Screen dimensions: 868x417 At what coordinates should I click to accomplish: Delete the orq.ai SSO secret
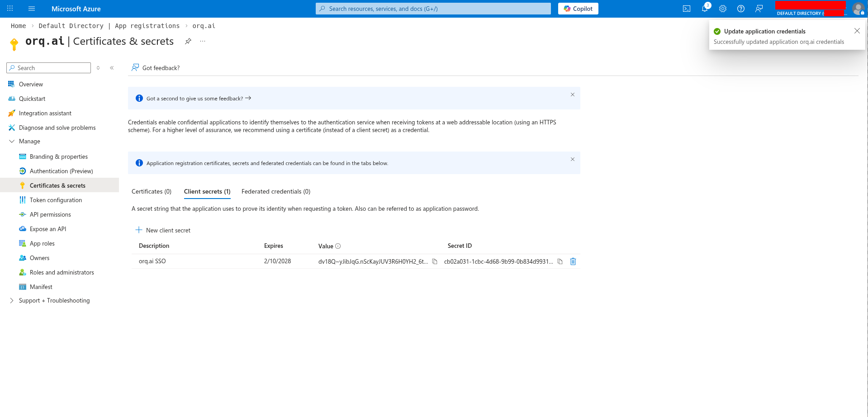click(x=573, y=261)
